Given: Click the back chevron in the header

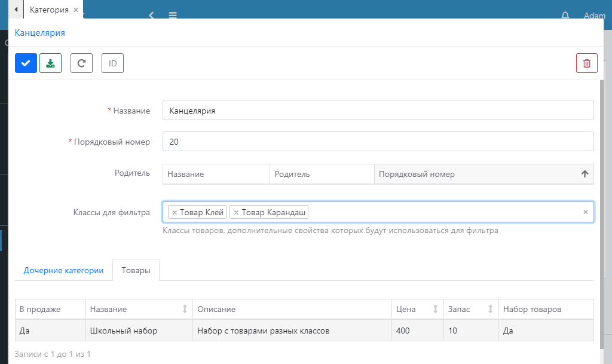Looking at the screenshot, I should (151, 15).
